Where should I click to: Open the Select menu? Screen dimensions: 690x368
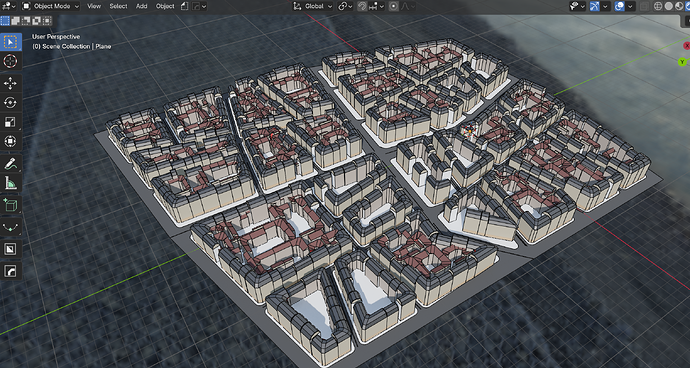tap(118, 6)
